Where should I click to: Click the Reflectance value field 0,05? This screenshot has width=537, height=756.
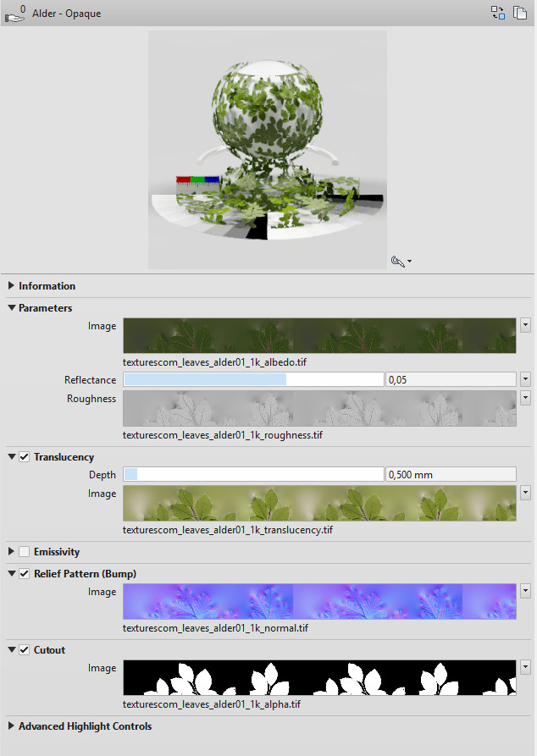[x=451, y=379]
